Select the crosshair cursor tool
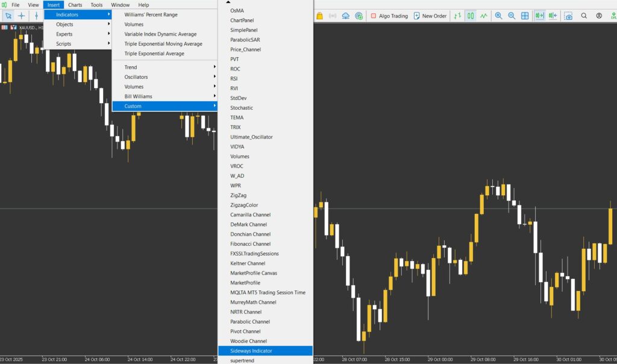 pos(22,16)
